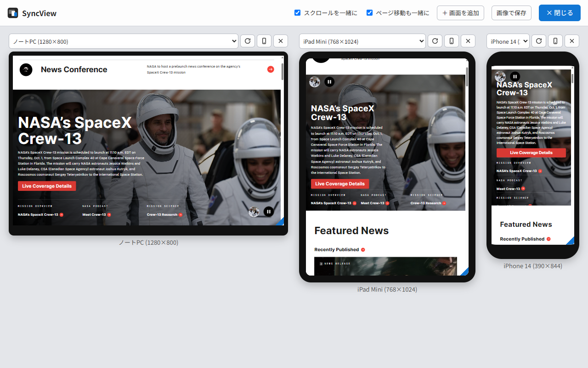
Task: Click resize handle of ノートPC pane
Action: point(281,222)
